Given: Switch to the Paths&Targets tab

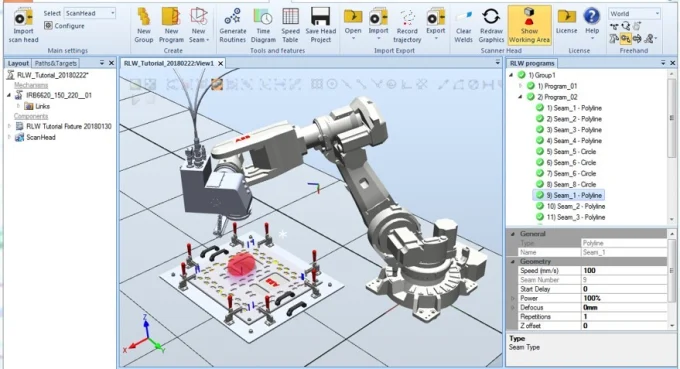Looking at the screenshot, I should click(56, 63).
